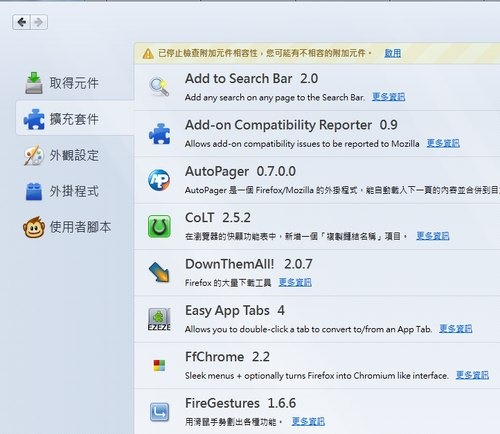
Task: Open 更多資訊 for Add to Search Bar
Action: pyautogui.click(x=388, y=97)
